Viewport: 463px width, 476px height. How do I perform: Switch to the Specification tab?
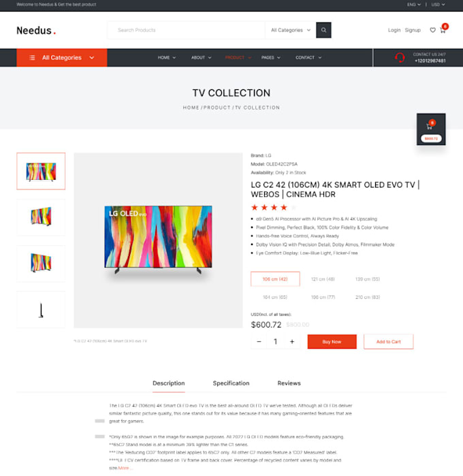pos(231,383)
